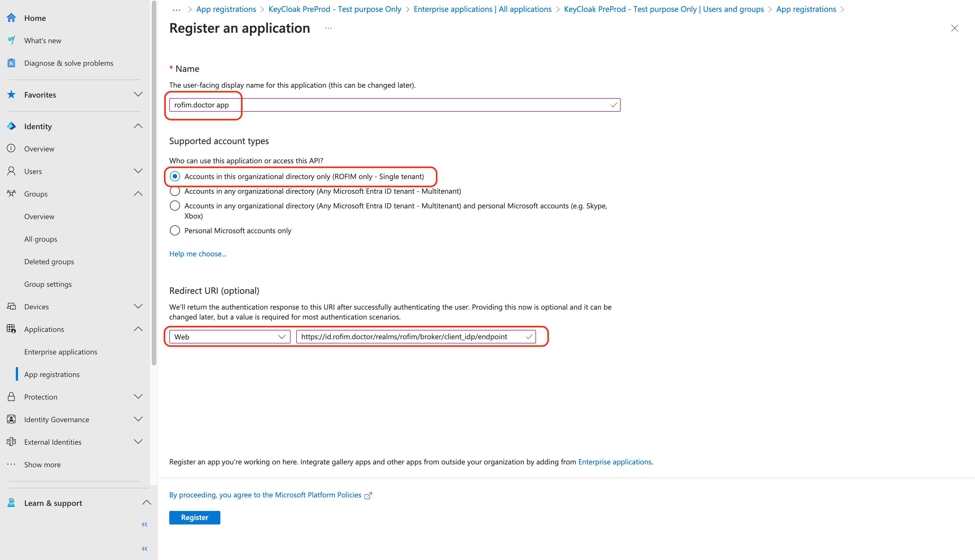Expand the Devices menu section
The width and height of the screenshot is (975, 560).
[138, 306]
